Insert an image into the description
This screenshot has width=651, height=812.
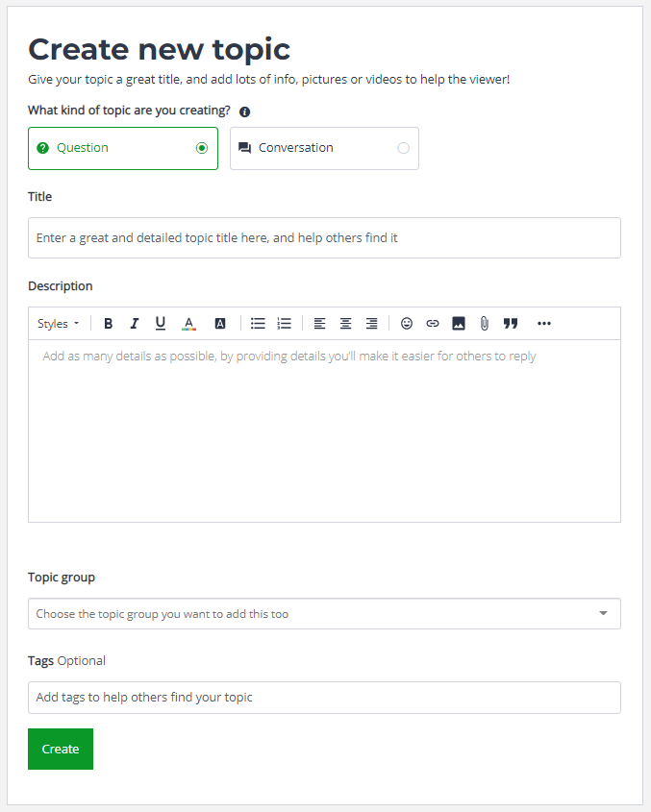pos(458,324)
